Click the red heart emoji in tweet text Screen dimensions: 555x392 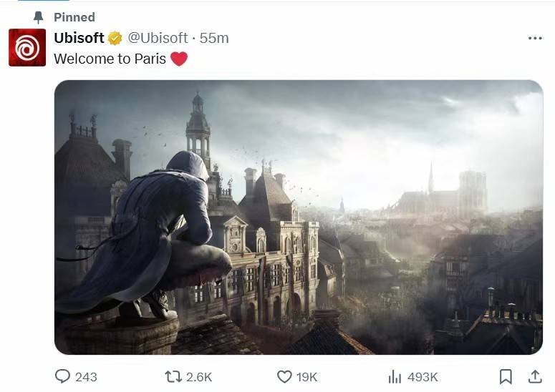pos(179,59)
